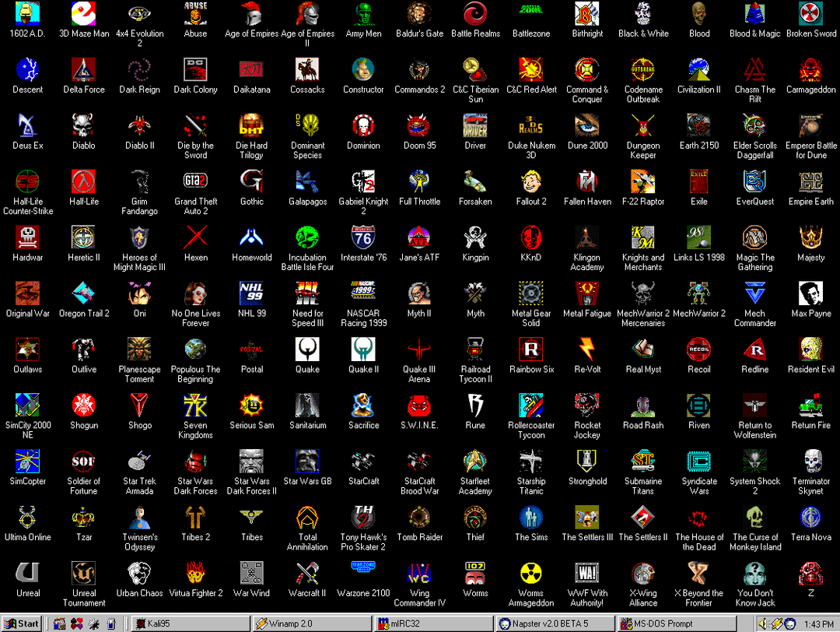Select the NHL 99 icon
Image resolution: width=840 pixels, height=632 pixels.
point(252,293)
